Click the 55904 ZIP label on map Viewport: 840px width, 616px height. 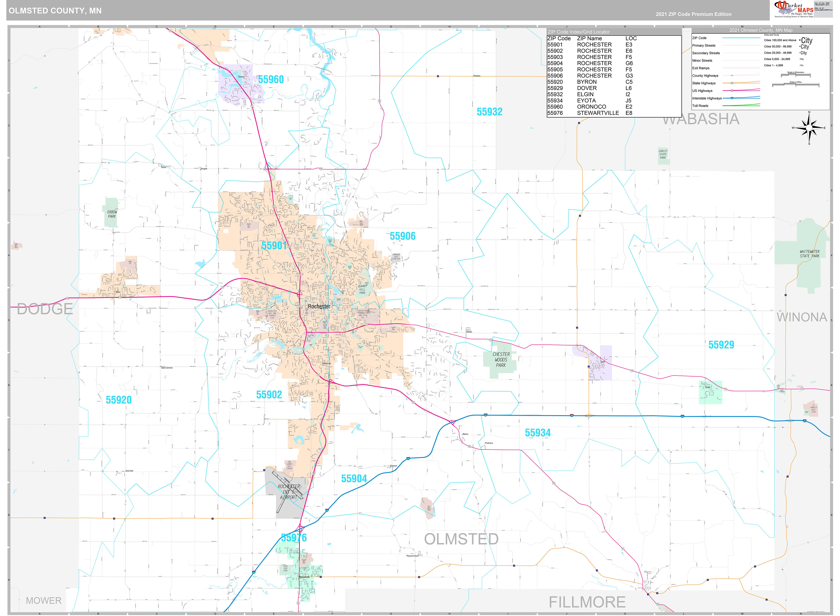click(354, 479)
